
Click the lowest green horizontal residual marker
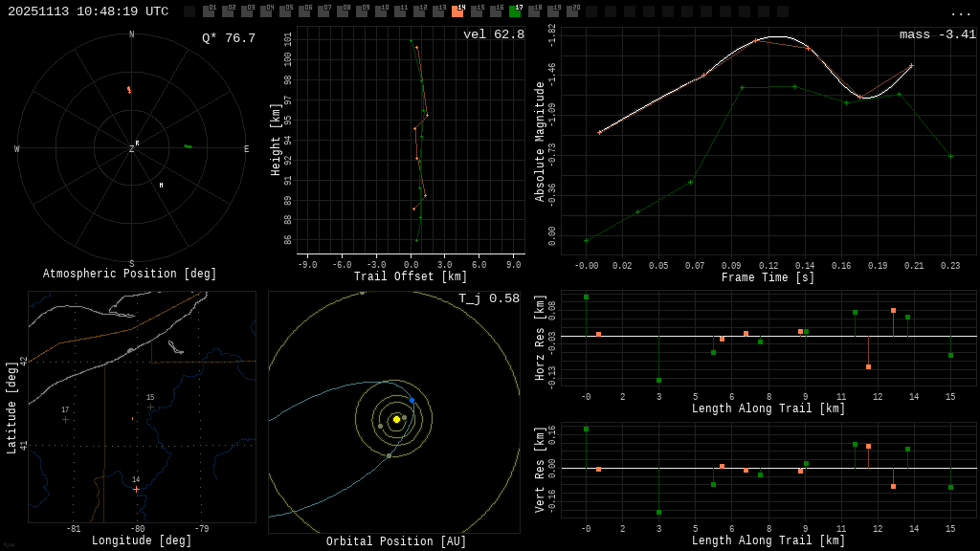(658, 381)
